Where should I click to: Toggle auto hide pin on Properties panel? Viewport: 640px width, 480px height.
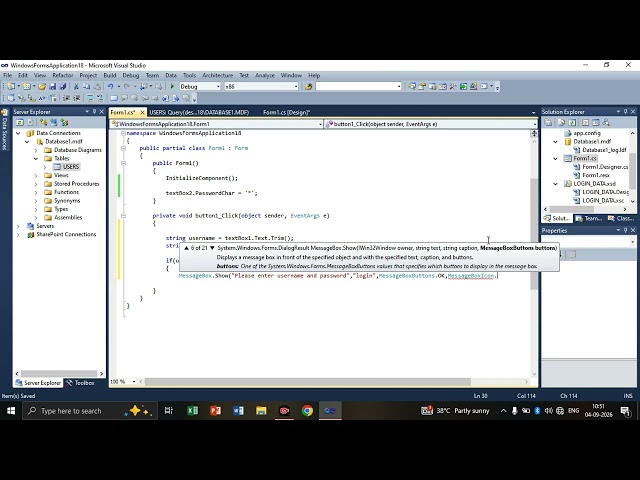pyautogui.click(x=625, y=230)
